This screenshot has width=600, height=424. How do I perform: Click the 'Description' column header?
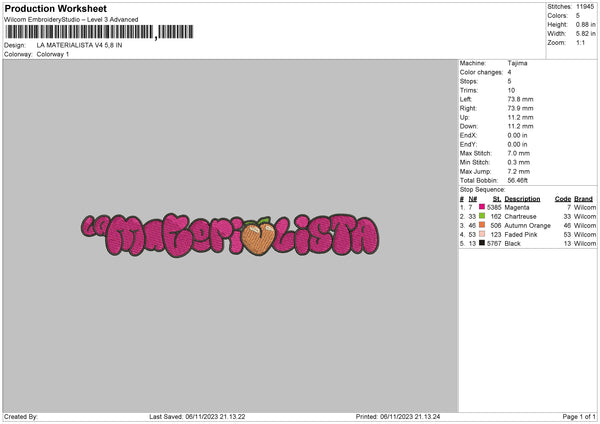coord(522,199)
